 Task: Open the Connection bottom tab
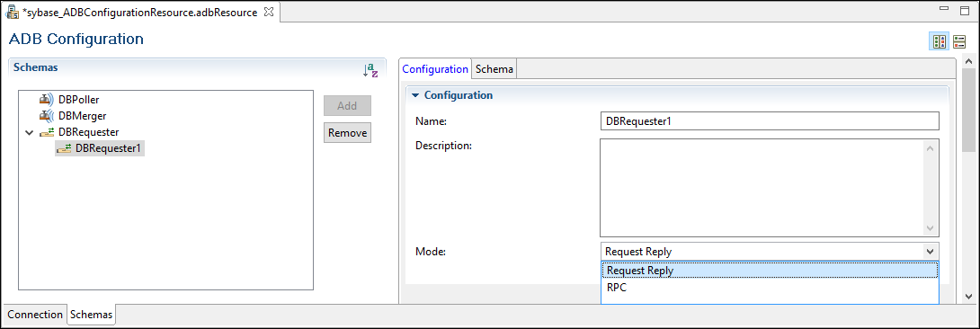(35, 314)
